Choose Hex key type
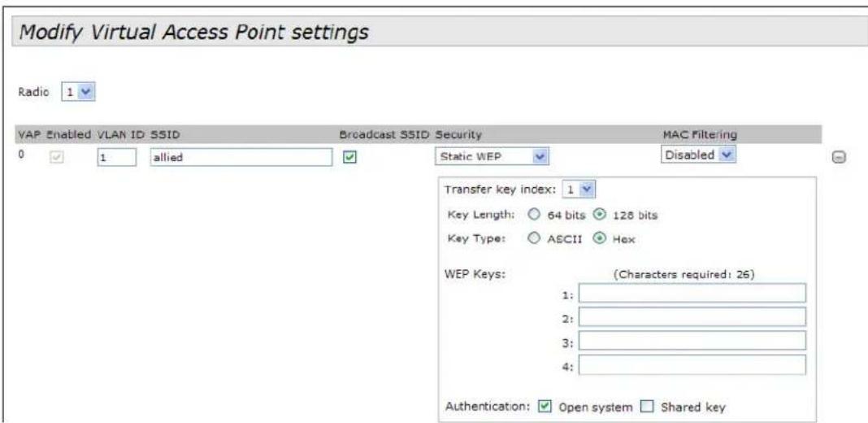 coord(598,239)
